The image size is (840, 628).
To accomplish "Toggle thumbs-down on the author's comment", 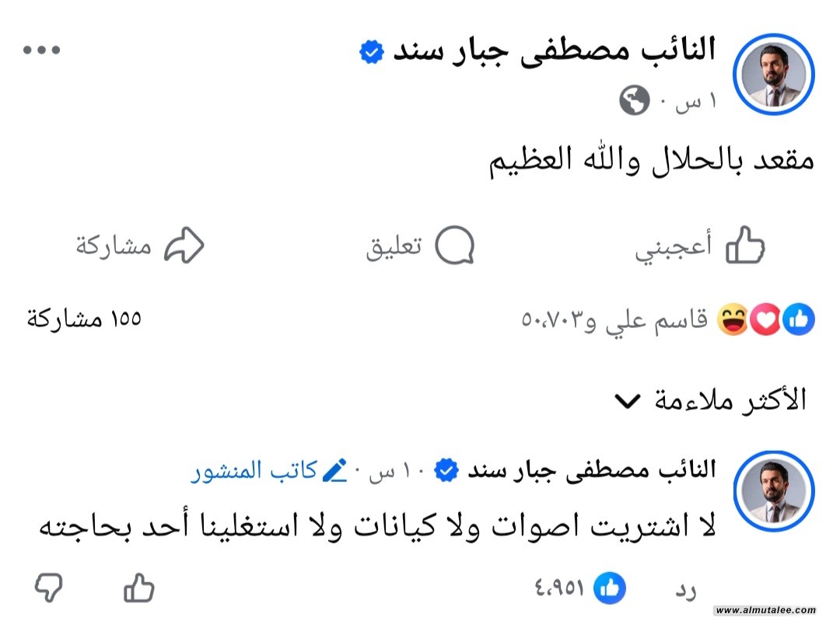I will [49, 588].
